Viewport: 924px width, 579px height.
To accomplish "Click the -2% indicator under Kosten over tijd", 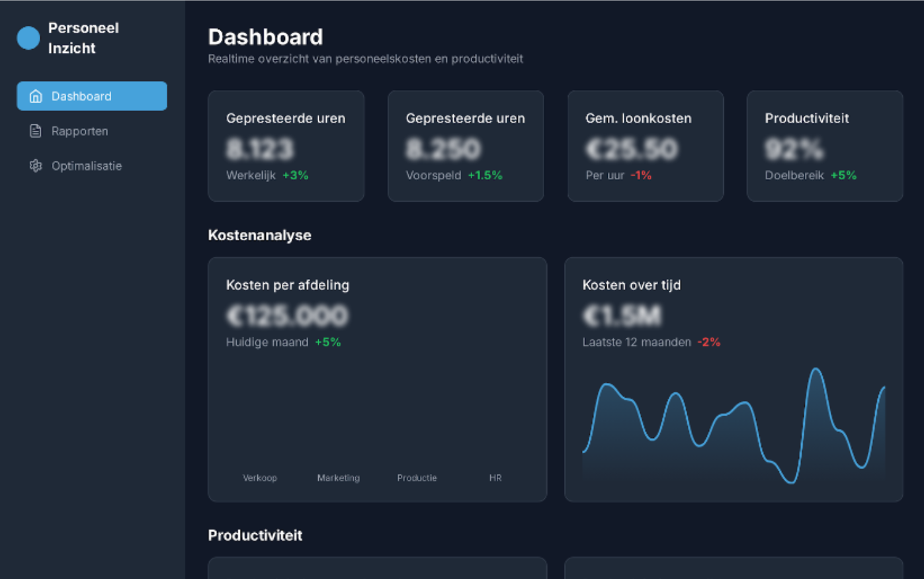I will point(709,342).
